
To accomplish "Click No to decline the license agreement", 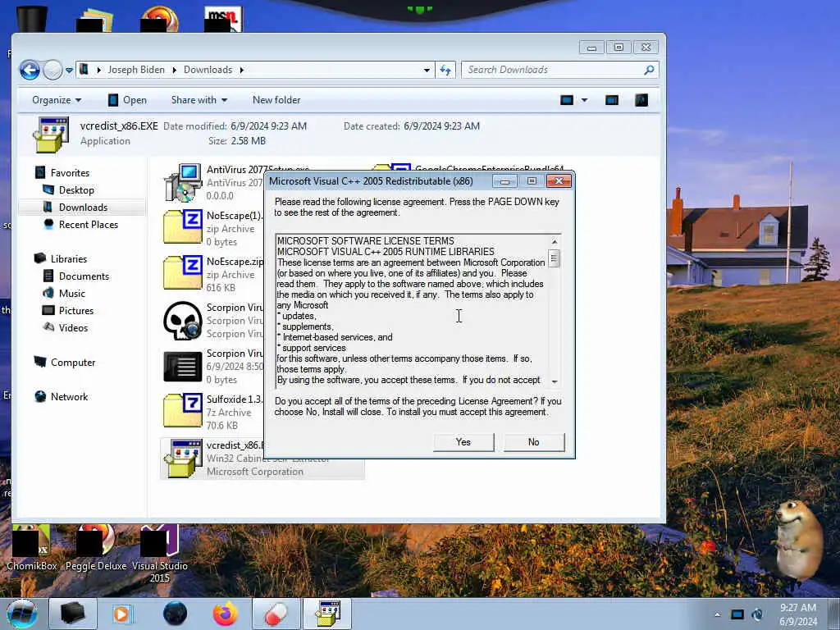I will (533, 442).
